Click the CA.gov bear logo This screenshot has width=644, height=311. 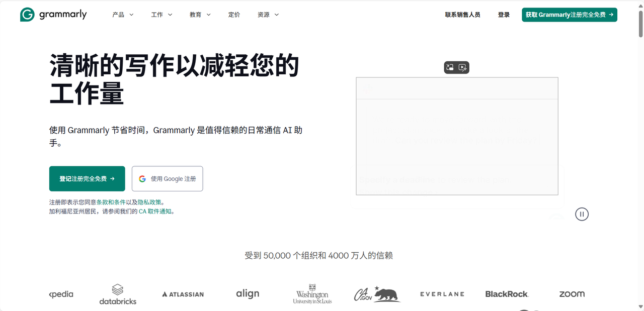click(377, 294)
